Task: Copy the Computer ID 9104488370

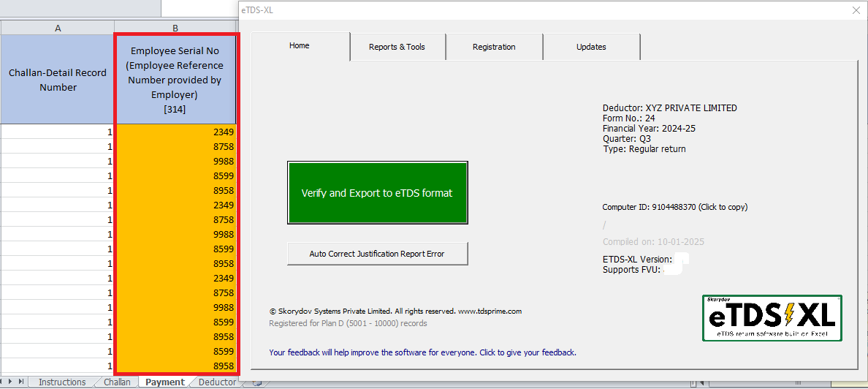Action: point(675,207)
